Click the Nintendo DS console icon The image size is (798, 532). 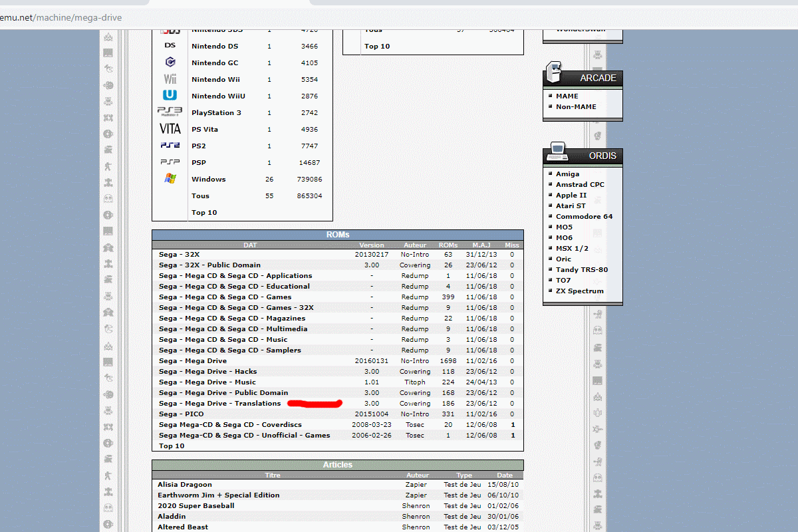click(170, 46)
